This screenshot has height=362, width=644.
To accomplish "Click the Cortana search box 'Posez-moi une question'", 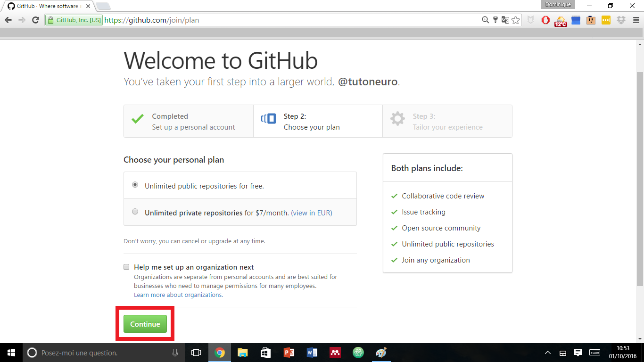I will 104,353.
